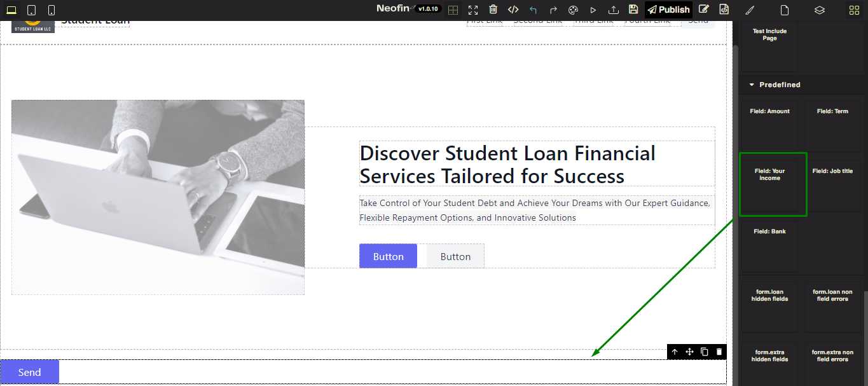Save the page with floppy icon
This screenshot has height=386, width=868.
point(633,10)
